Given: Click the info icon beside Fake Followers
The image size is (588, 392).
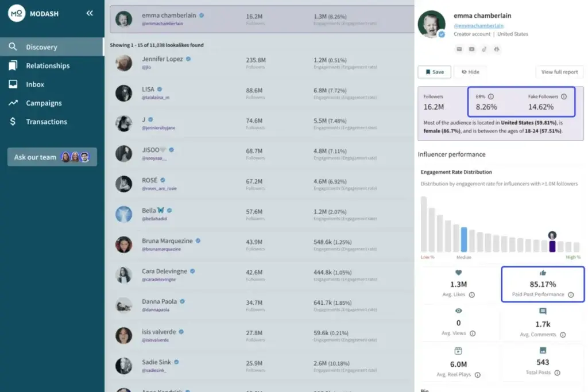Looking at the screenshot, I should coord(563,96).
